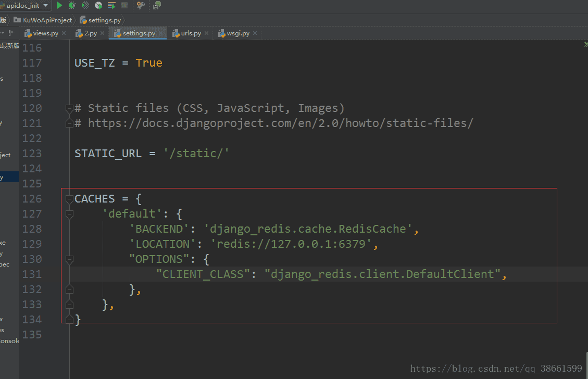The image size is (588, 379).
Task: Close the 2.py editor tab
Action: (101, 33)
